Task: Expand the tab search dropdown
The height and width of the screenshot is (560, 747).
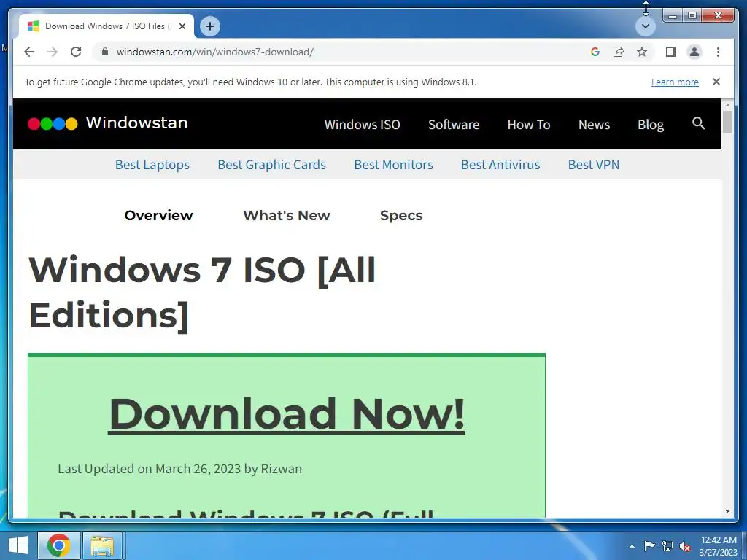Action: [x=646, y=26]
